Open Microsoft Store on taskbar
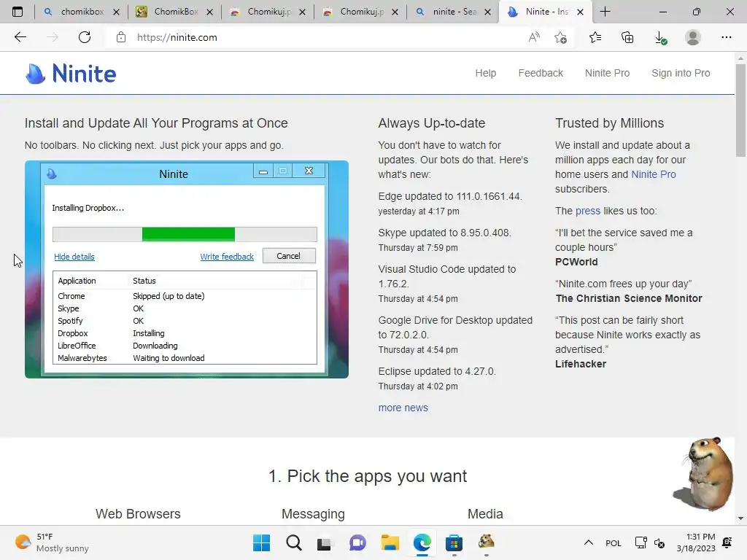This screenshot has height=560, width=747. coord(454,542)
